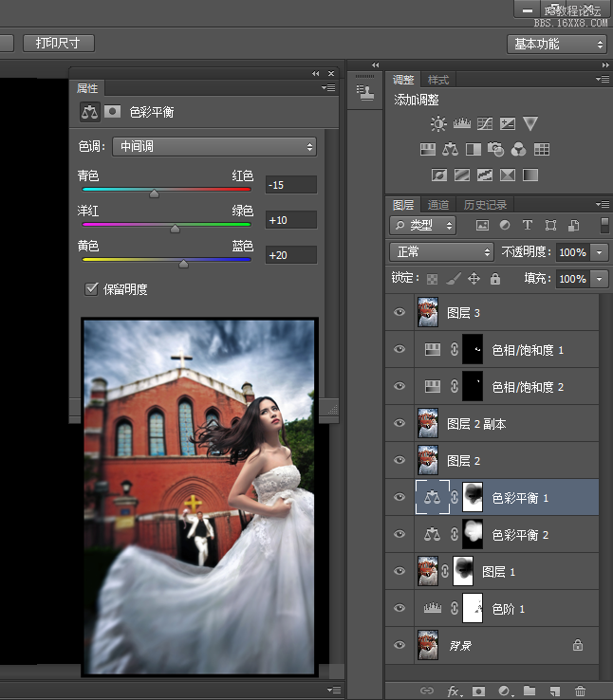Show masks view in Properties panel
This screenshot has width=613, height=700.
point(113,112)
